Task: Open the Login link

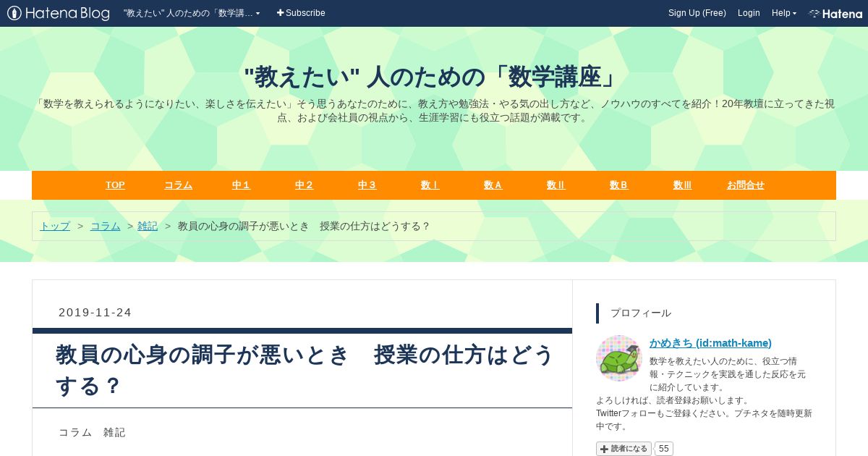Action: [x=749, y=13]
